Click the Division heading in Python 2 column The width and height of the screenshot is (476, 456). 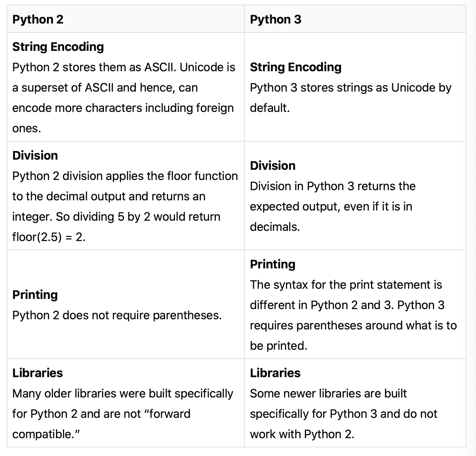pos(35,155)
